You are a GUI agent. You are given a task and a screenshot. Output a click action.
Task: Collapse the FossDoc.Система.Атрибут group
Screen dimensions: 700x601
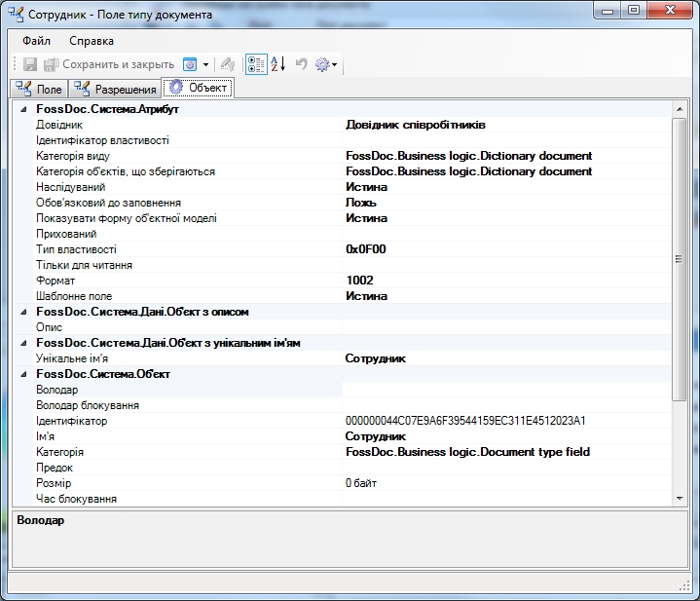pos(23,109)
